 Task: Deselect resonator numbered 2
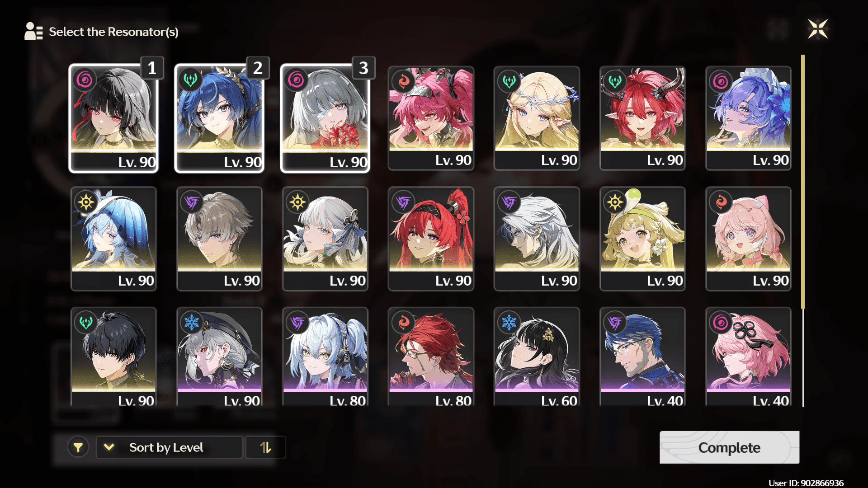pyautogui.click(x=219, y=118)
